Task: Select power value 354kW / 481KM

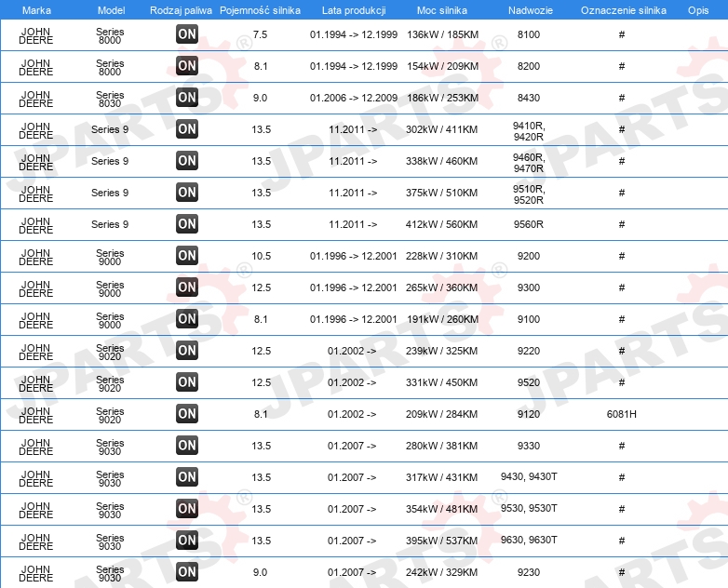Action: 441,509
